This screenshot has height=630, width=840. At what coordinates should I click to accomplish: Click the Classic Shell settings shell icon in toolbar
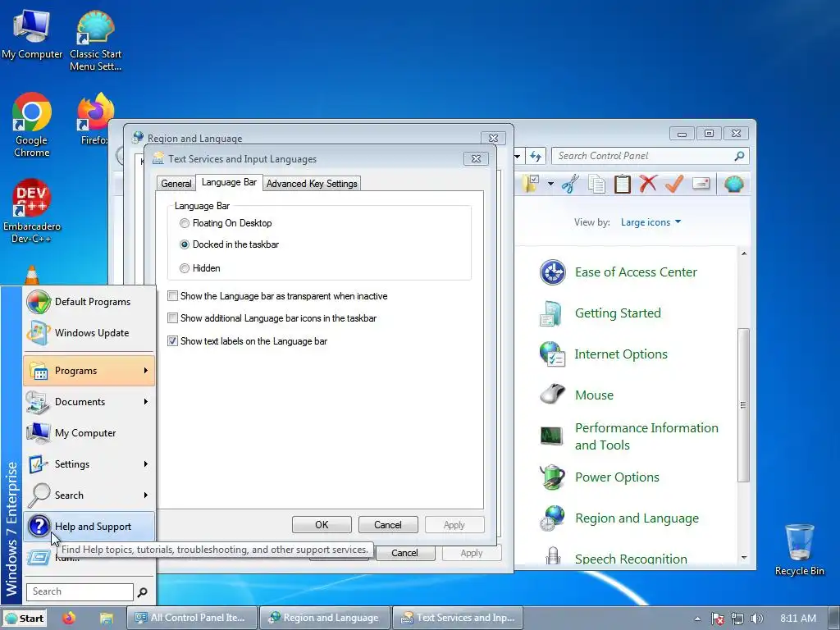[734, 185]
